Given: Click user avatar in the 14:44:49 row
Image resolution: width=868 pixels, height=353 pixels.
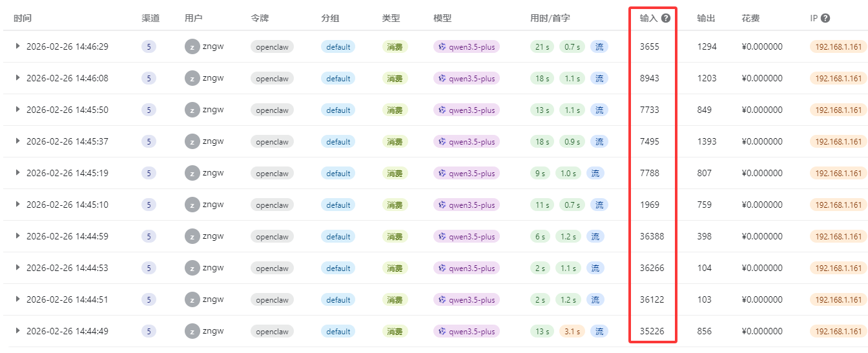Looking at the screenshot, I should 192,331.
